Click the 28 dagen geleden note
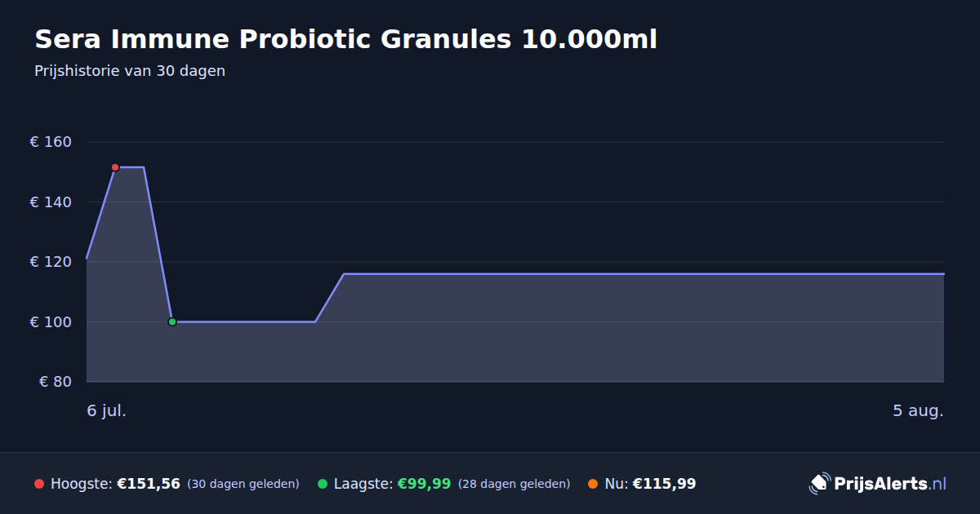 pos(514,484)
